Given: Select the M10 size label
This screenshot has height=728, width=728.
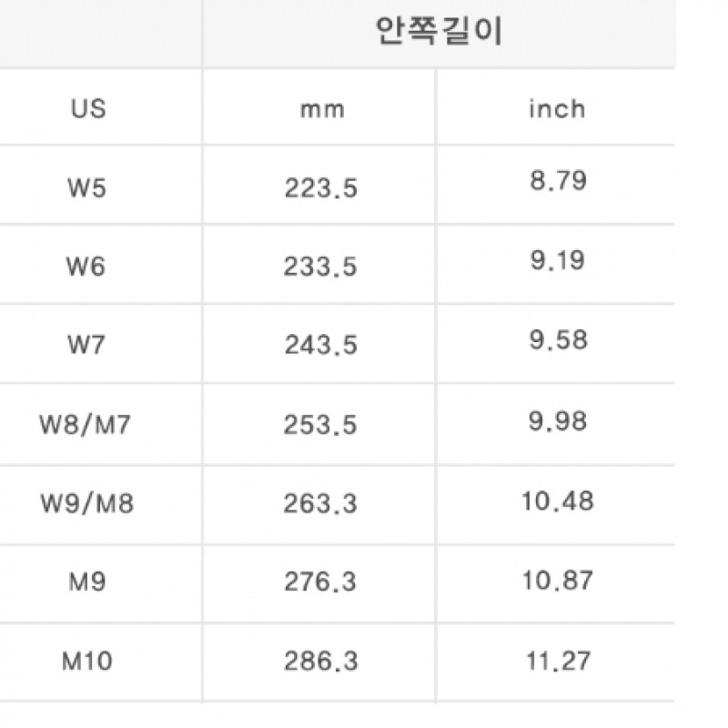Looking at the screenshot, I should tap(86, 662).
